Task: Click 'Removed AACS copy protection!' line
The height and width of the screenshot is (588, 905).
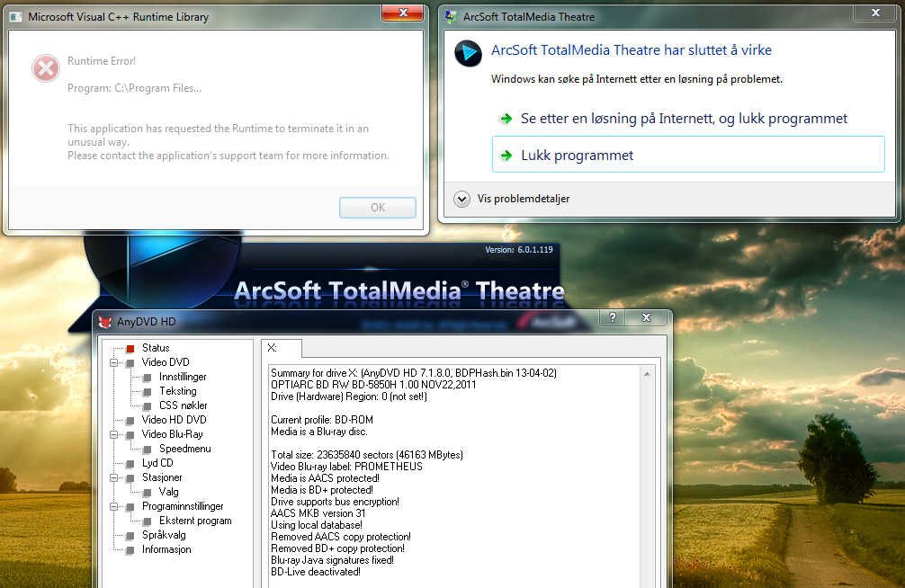Action: [341, 537]
